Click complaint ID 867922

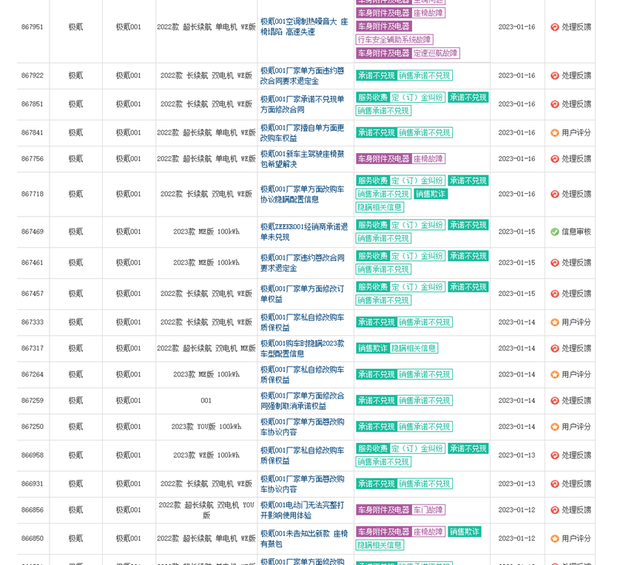click(32, 75)
